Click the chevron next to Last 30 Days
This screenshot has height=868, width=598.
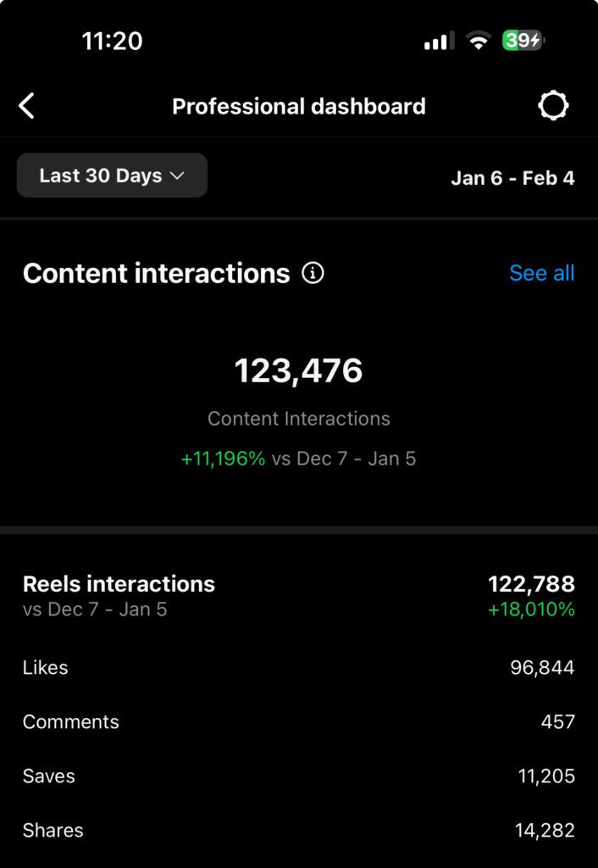point(177,175)
